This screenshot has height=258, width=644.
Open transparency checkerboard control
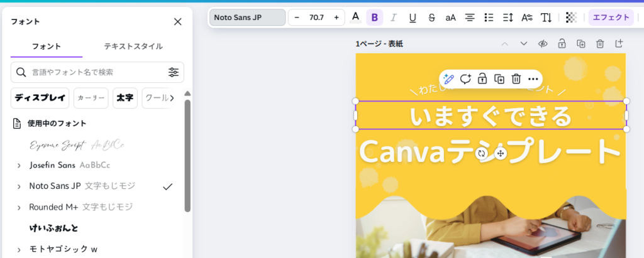click(x=571, y=18)
